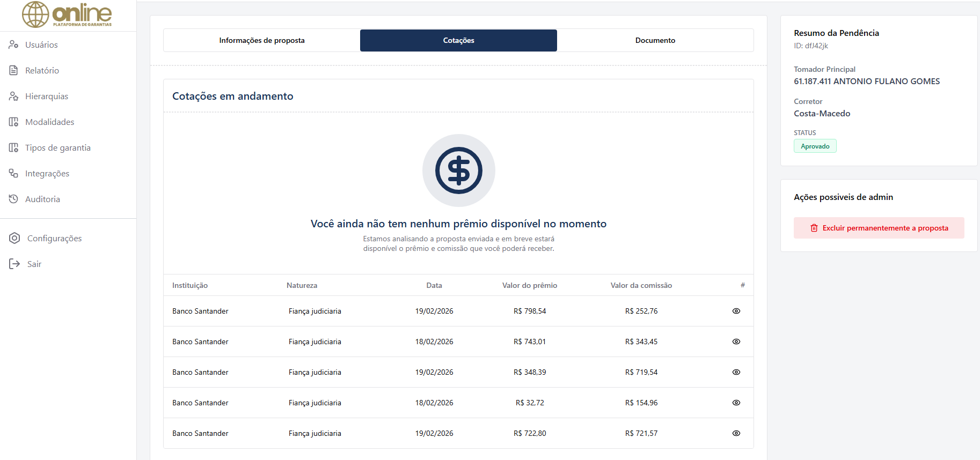Open eye icon for R$ 722,80 row

click(736, 433)
